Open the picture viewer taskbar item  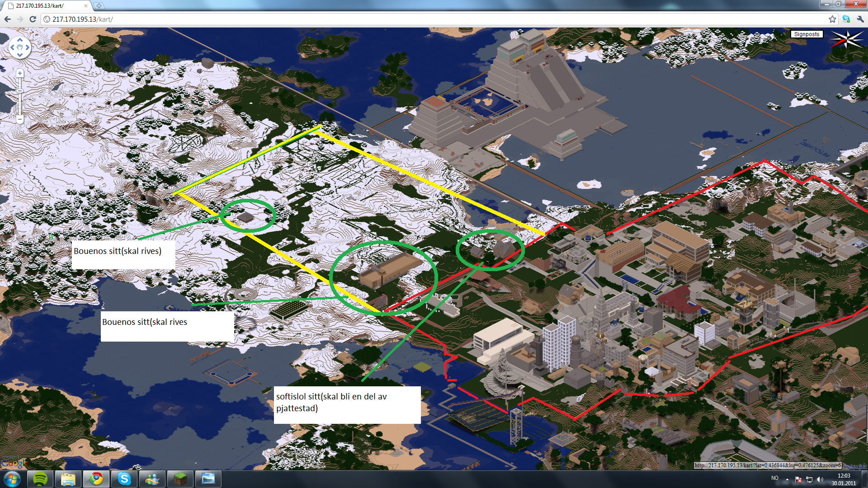(x=208, y=479)
